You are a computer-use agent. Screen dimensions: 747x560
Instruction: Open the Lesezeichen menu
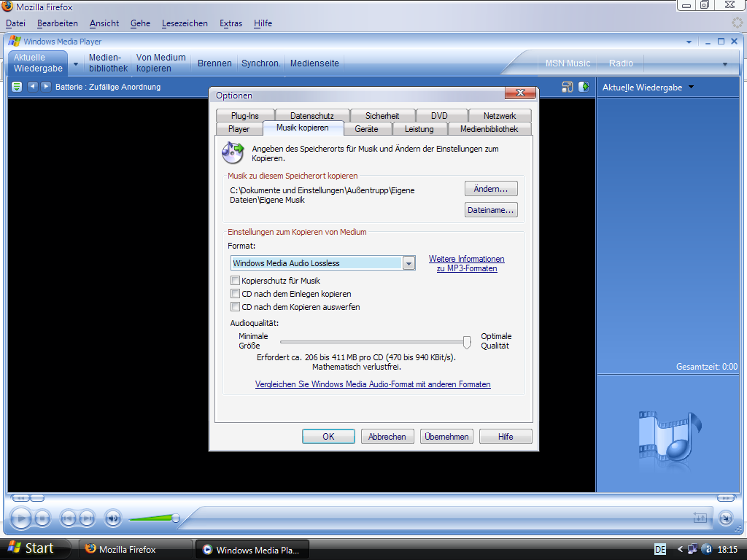tap(185, 23)
